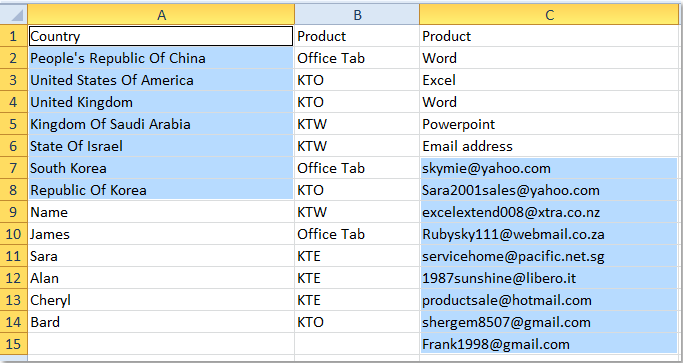
Task: Click the Cheryl cell in column A
Action: click(161, 300)
